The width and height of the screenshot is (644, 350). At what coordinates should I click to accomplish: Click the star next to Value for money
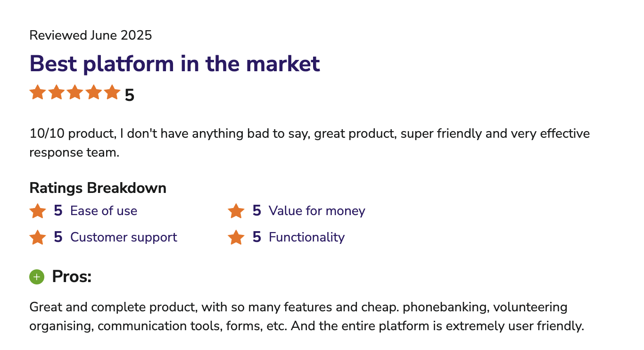236,211
